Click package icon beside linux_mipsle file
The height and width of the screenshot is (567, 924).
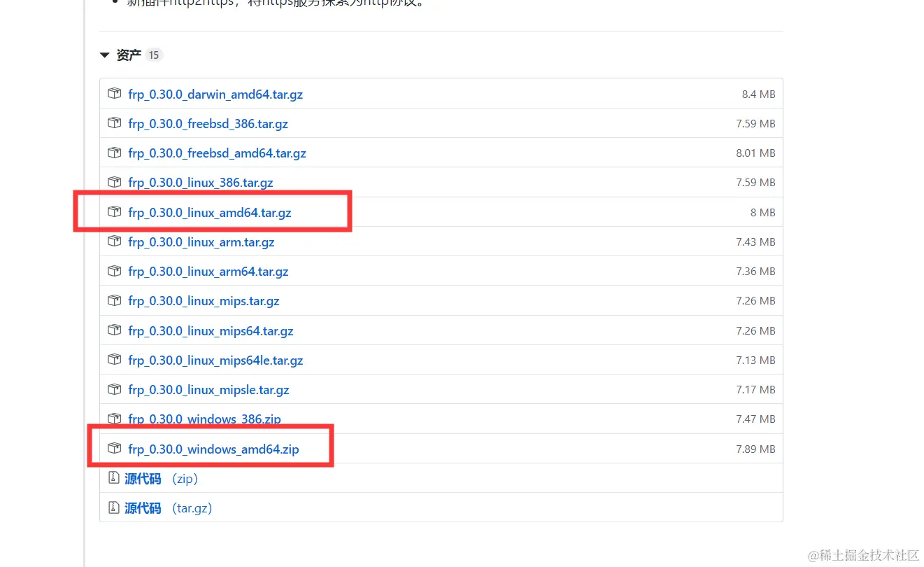click(x=114, y=389)
